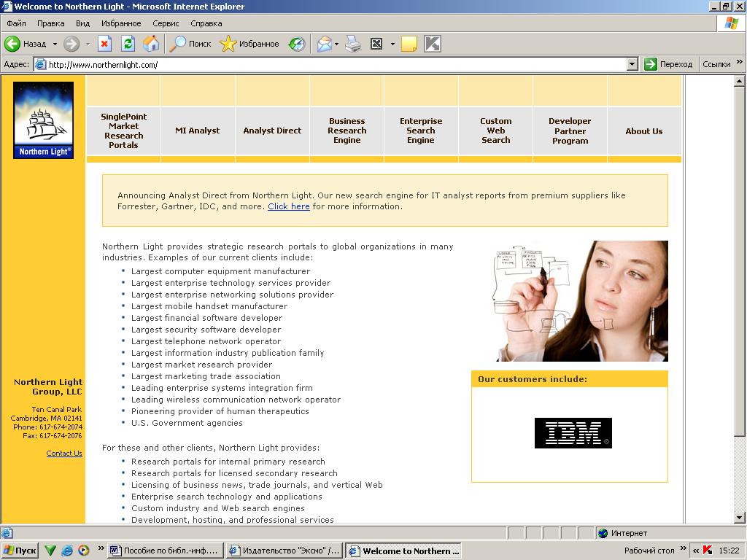The height and width of the screenshot is (560, 747).
Task: Go to the Home page icon
Action: pos(151,44)
